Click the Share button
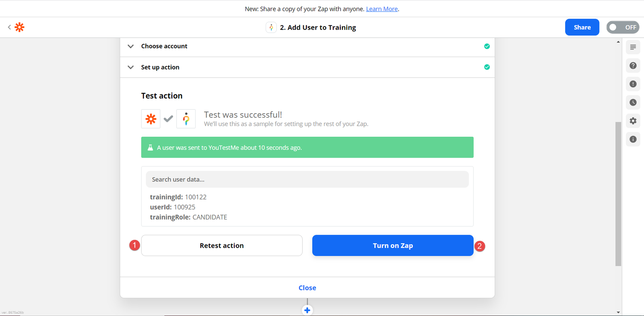The width and height of the screenshot is (644, 316). coord(582,27)
